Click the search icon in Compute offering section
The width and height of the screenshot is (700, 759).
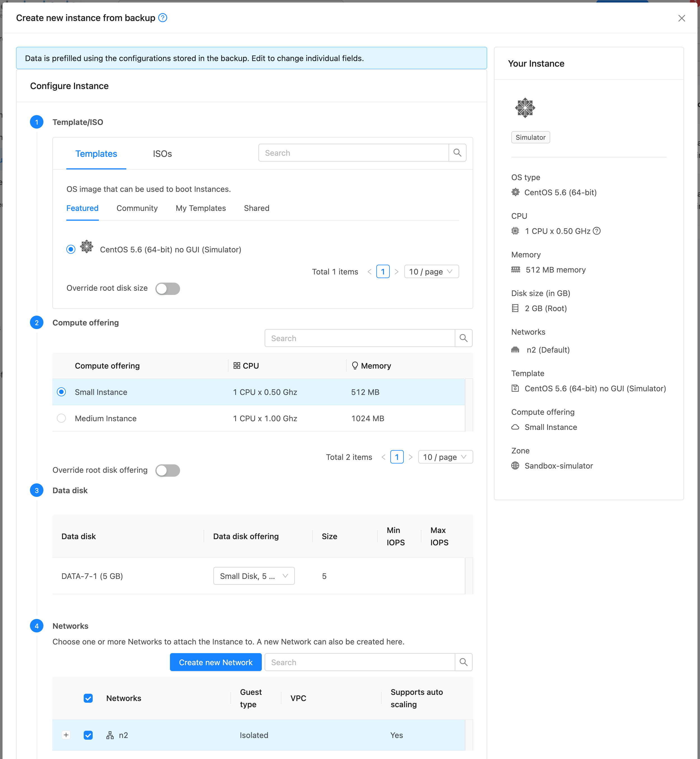click(x=463, y=337)
